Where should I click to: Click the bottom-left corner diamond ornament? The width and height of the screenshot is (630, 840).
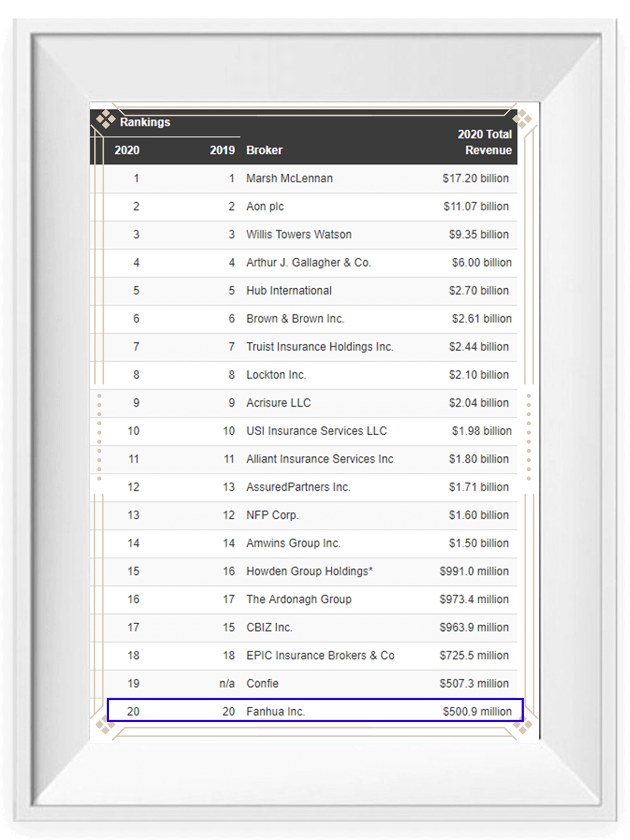click(105, 727)
